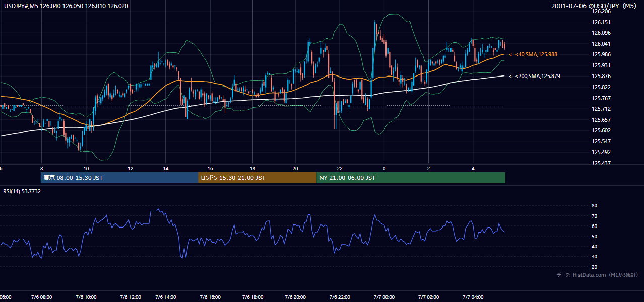Image resolution: width=644 pixels, height=302 pixels.
Task: Click hour label 20 under the price chart
Action: point(296,168)
